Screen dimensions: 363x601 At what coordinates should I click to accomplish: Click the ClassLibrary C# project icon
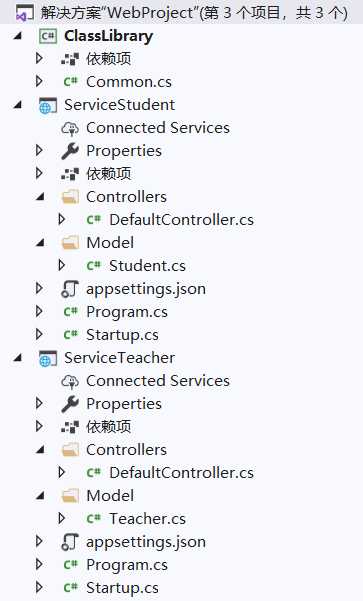coord(48,36)
